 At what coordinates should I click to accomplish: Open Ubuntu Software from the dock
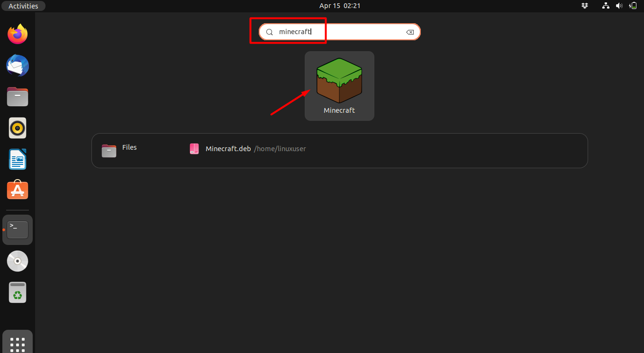pyautogui.click(x=18, y=190)
